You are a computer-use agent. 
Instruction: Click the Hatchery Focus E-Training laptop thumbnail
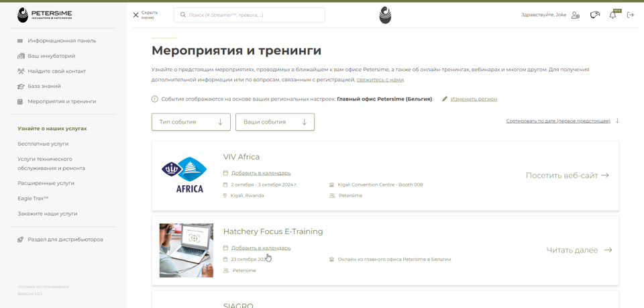click(186, 250)
